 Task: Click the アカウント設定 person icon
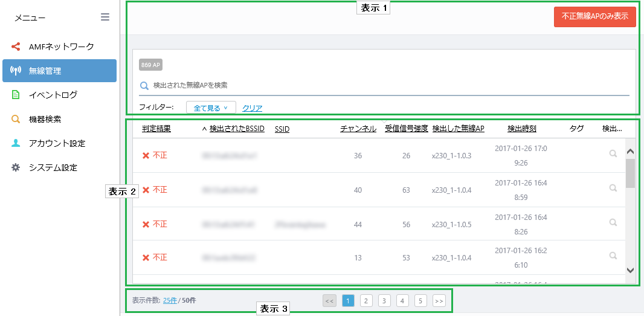[x=16, y=143]
